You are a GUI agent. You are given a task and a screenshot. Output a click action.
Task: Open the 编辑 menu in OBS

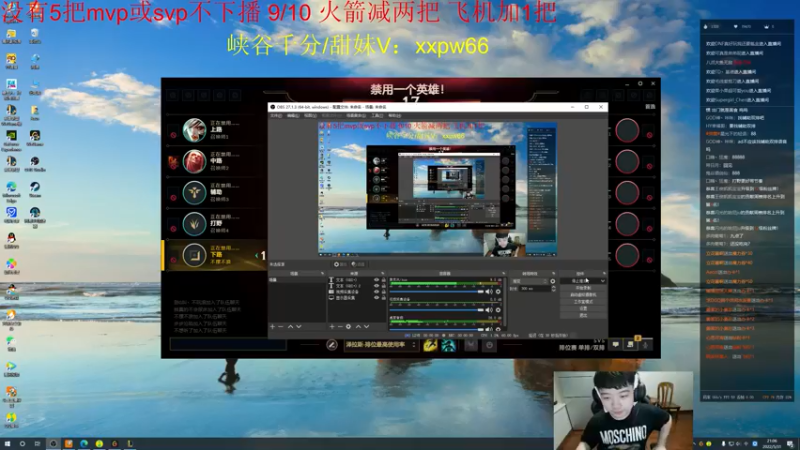[x=293, y=116]
